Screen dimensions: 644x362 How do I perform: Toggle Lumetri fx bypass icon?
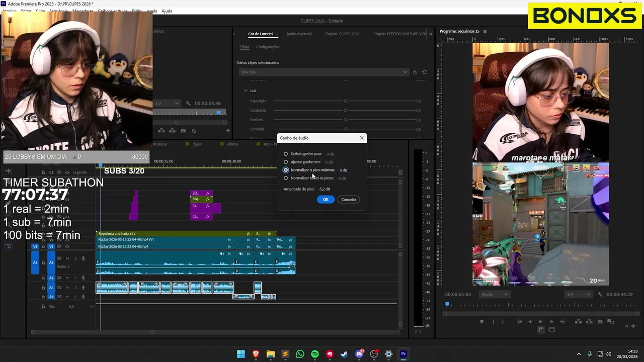point(415,72)
